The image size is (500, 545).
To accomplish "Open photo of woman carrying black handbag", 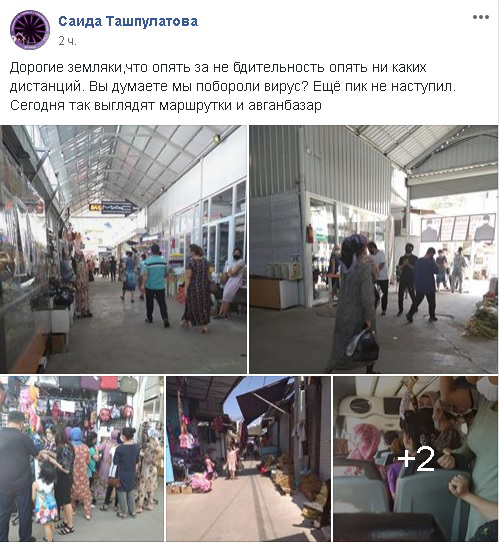I will pyautogui.click(x=374, y=250).
